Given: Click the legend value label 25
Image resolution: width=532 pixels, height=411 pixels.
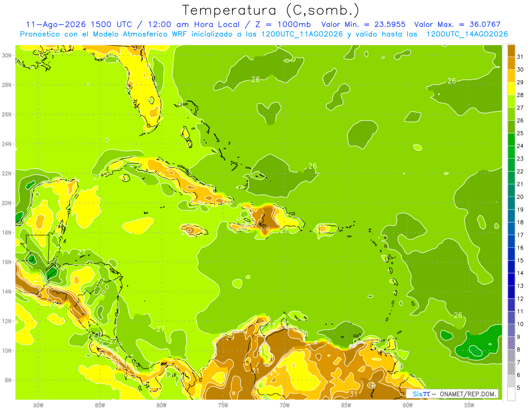Looking at the screenshot, I should 520,133.
